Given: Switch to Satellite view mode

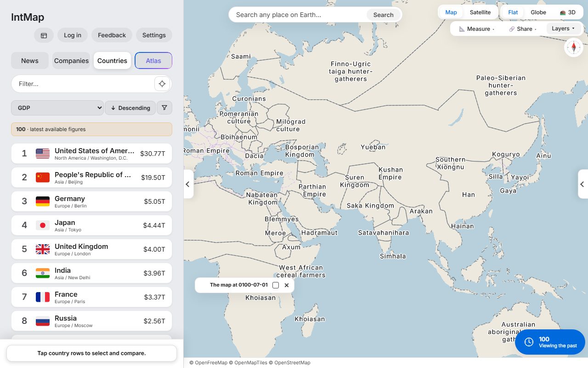Looking at the screenshot, I should pyautogui.click(x=480, y=12).
